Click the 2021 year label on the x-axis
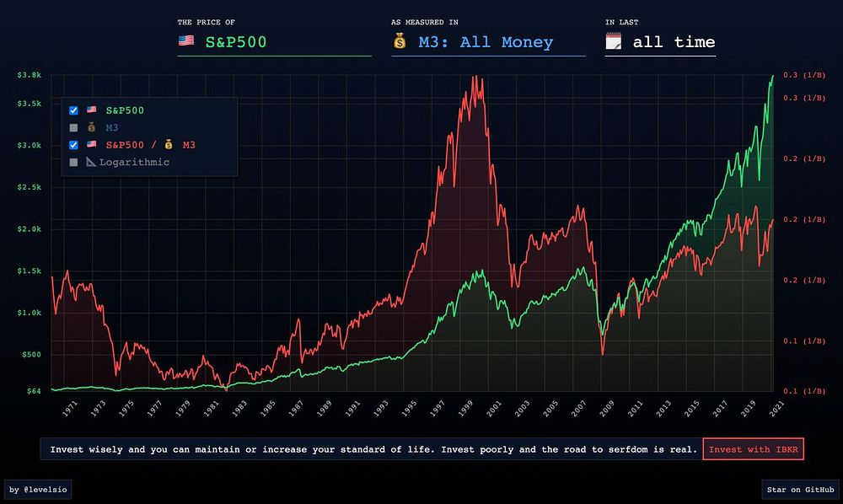Image resolution: width=843 pixels, height=504 pixels. coord(776,409)
